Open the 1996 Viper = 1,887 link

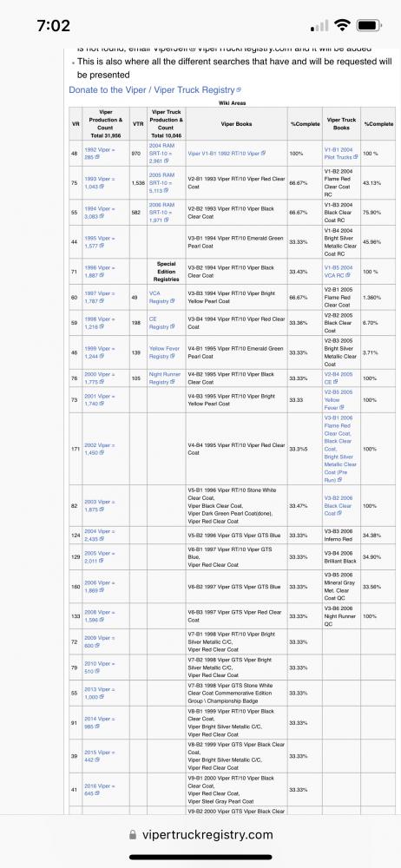click(99, 271)
